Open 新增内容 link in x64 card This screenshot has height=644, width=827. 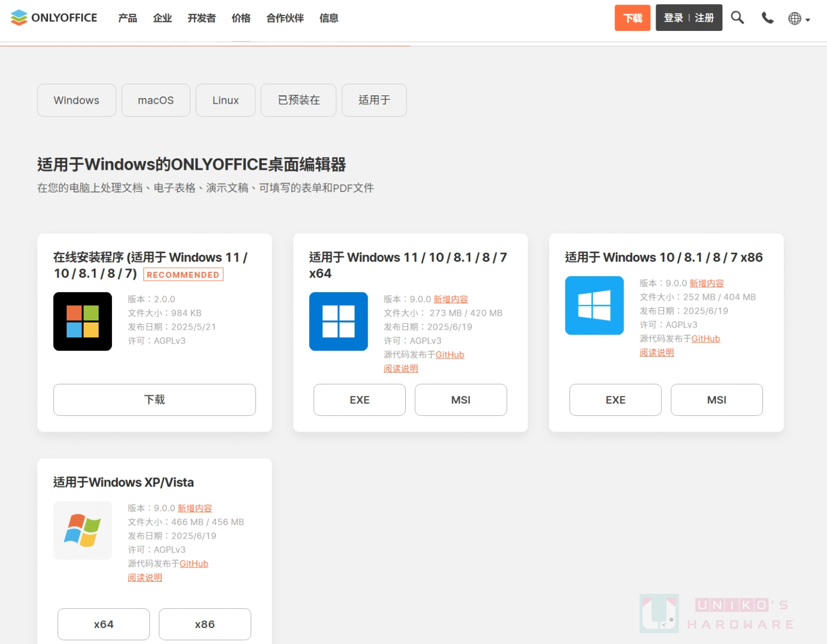pyautogui.click(x=450, y=299)
